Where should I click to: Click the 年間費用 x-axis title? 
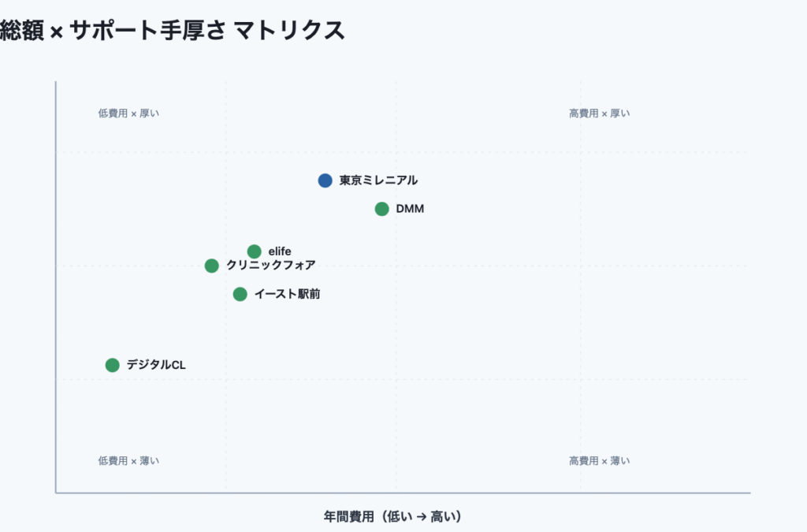click(x=392, y=517)
